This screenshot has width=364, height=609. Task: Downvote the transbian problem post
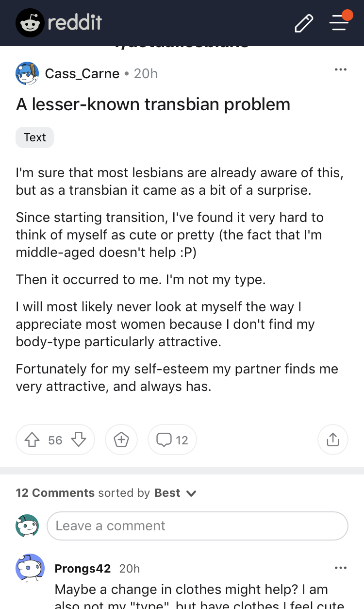point(79,440)
